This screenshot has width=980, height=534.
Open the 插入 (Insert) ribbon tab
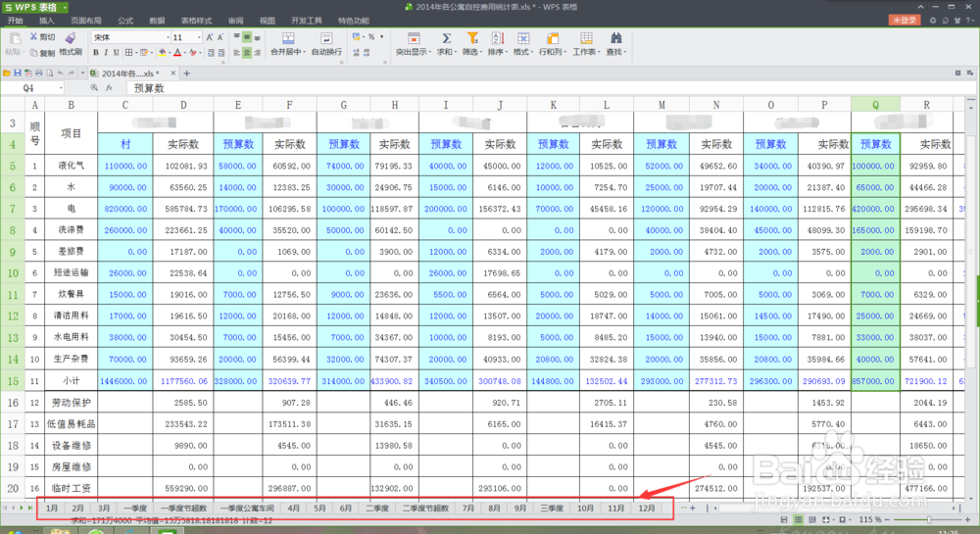coord(47,21)
